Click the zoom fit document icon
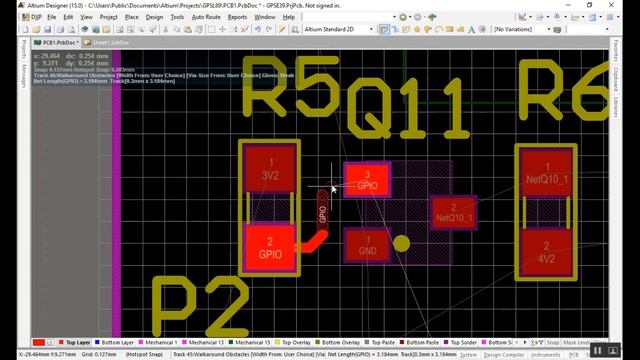Screen dimensions: 640x360 (x=120, y=29)
